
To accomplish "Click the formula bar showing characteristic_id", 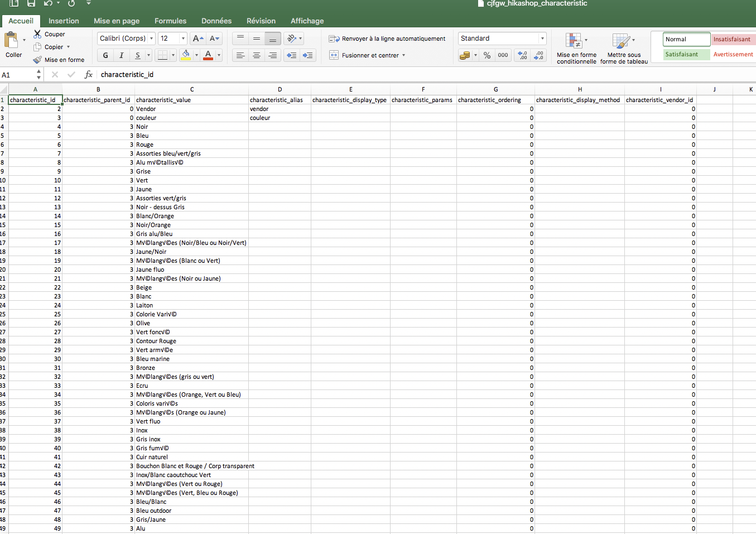I will pos(427,74).
